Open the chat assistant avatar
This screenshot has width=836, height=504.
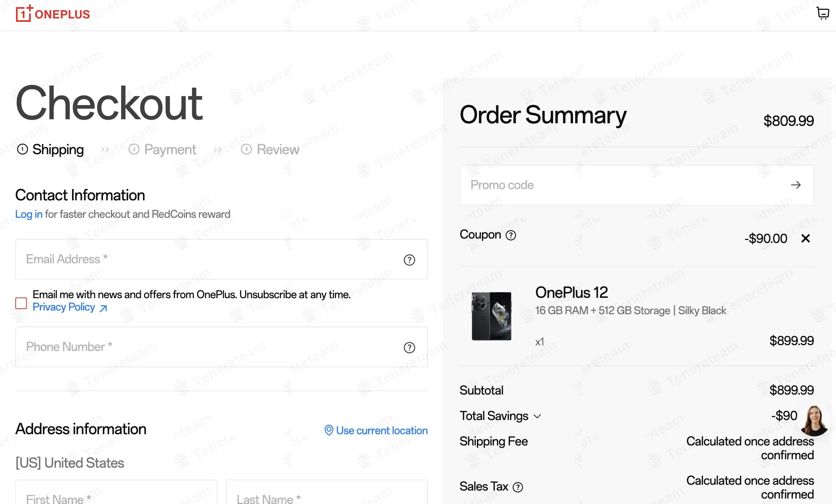tap(814, 421)
